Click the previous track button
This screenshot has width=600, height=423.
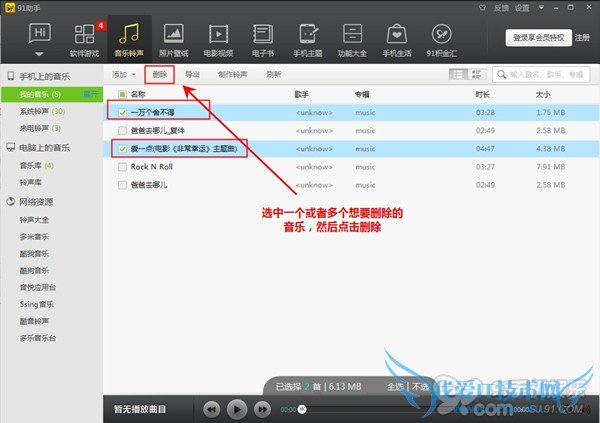211,409
